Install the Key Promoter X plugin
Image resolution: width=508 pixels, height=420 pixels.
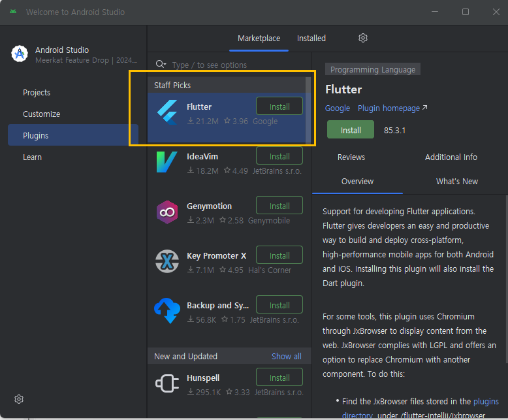pyautogui.click(x=279, y=255)
